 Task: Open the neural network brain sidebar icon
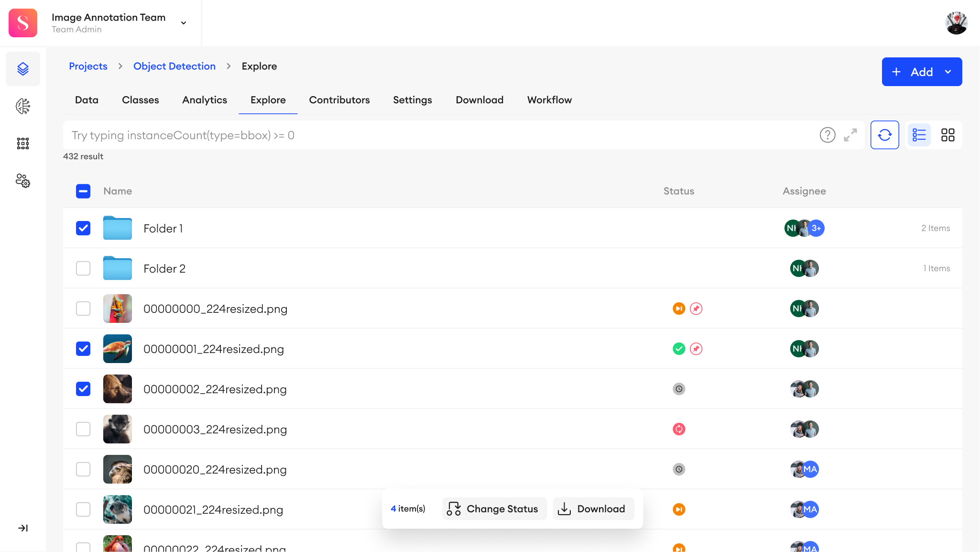23,106
